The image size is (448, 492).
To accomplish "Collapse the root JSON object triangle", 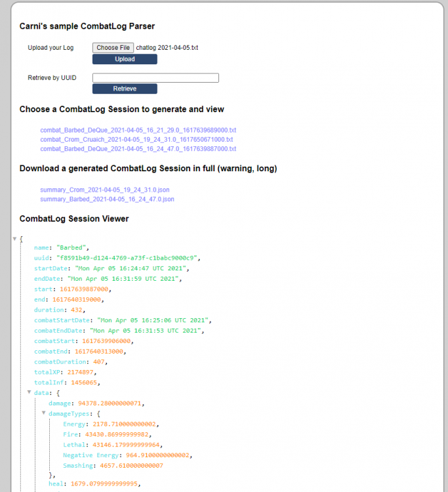I will (15, 238).
